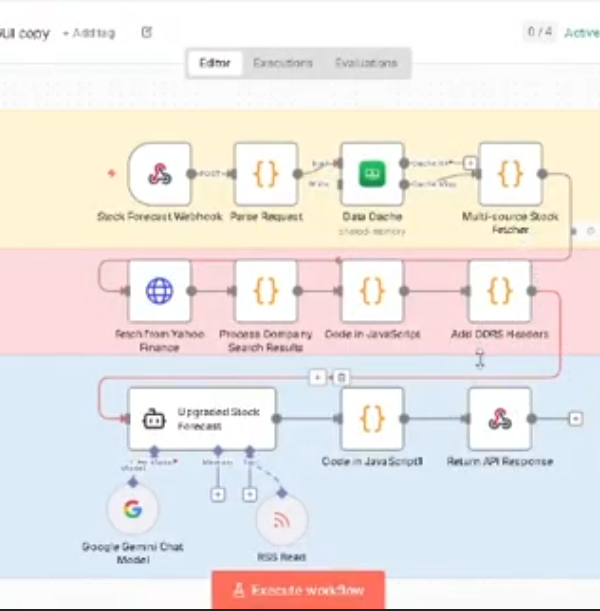Click plus button on Cache Hit output
Viewport: 600px width, 611px height.
(470, 163)
